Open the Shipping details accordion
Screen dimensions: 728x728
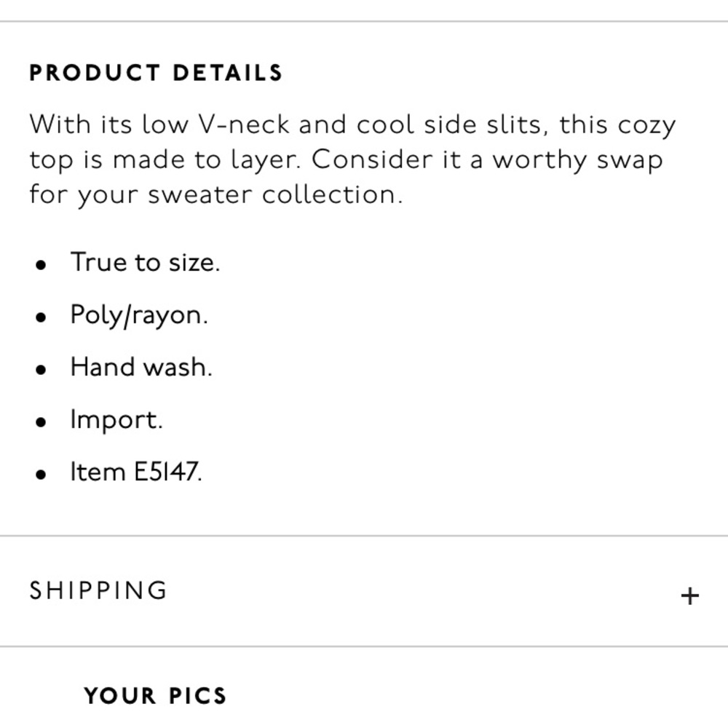[364, 590]
